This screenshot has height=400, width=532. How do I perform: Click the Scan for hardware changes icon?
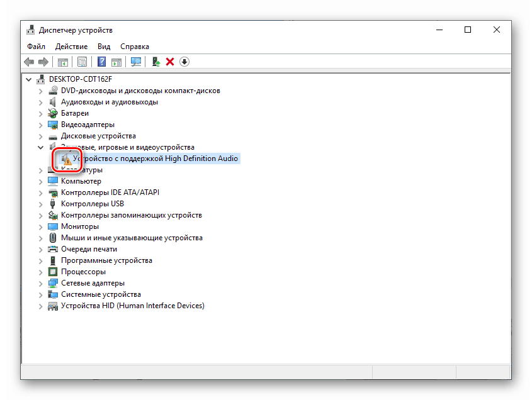click(x=135, y=62)
